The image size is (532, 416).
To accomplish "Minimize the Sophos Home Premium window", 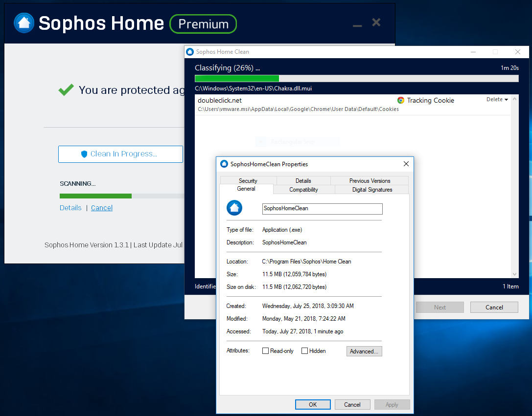I will [x=357, y=26].
